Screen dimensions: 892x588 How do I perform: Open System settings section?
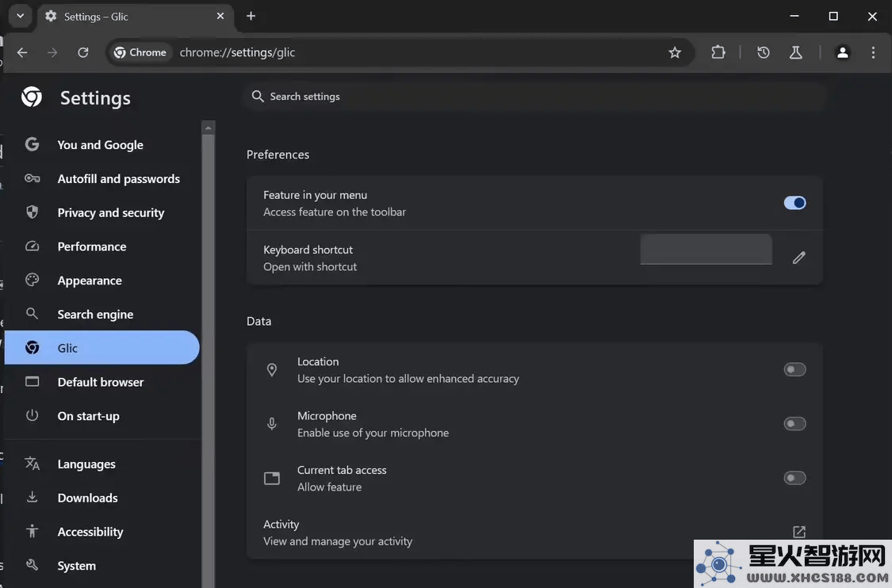click(x=101, y=565)
